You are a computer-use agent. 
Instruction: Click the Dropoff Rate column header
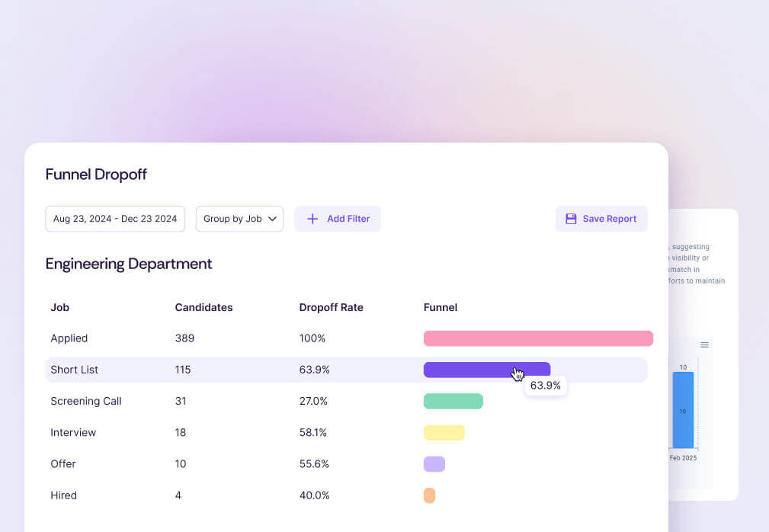(331, 308)
